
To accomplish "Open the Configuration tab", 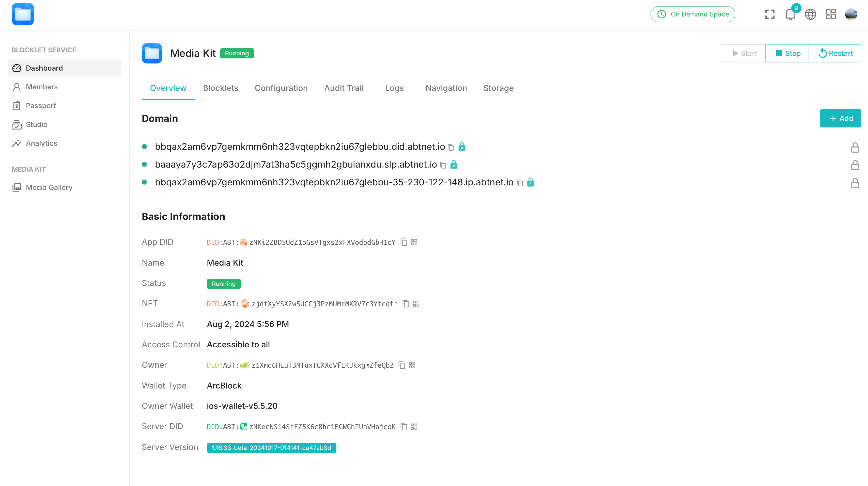I will [x=281, y=88].
